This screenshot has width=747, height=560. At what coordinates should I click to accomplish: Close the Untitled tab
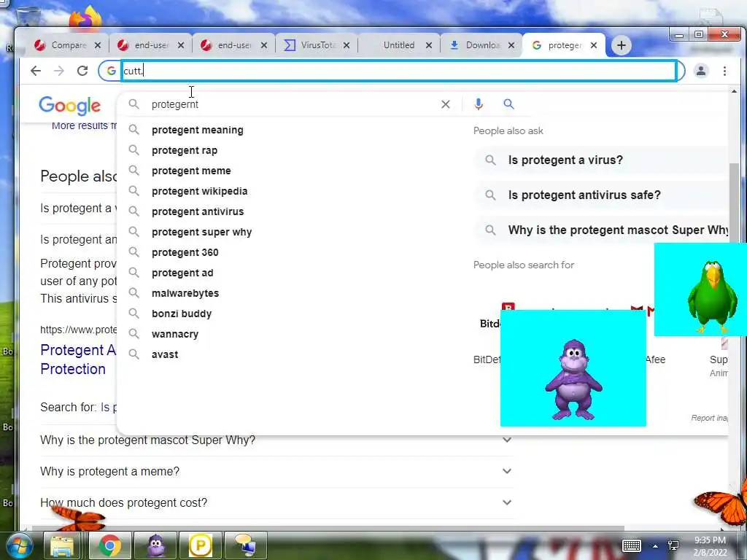(x=429, y=45)
